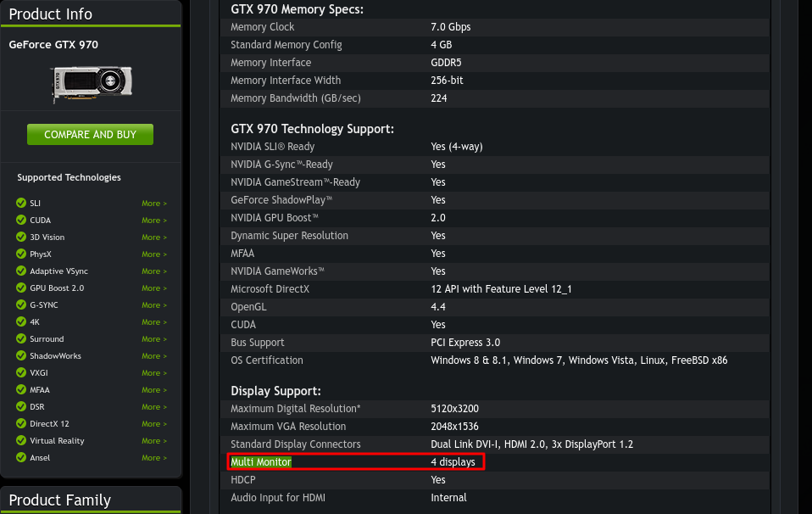
Task: Click the 'NVIDIA GPU Boost' '2.0' value
Action: point(438,218)
